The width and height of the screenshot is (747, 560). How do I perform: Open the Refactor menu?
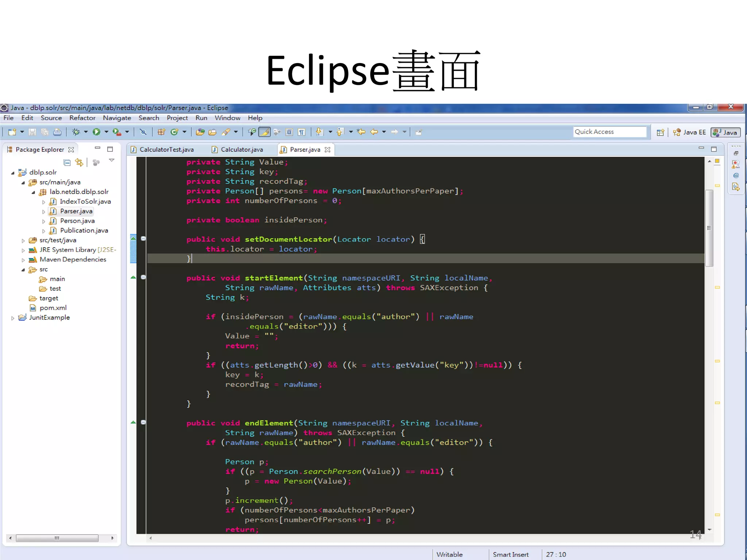(x=82, y=118)
